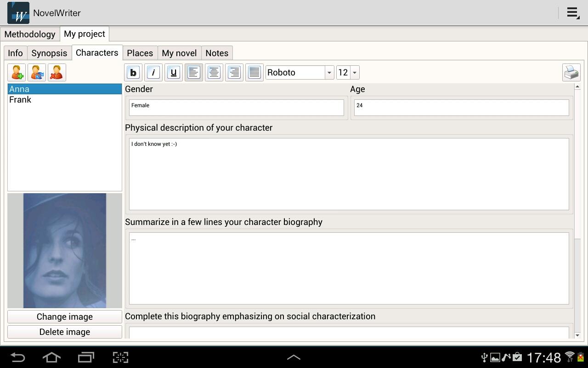The image size is (588, 368).
Task: Open the Info tab
Action: coord(15,53)
